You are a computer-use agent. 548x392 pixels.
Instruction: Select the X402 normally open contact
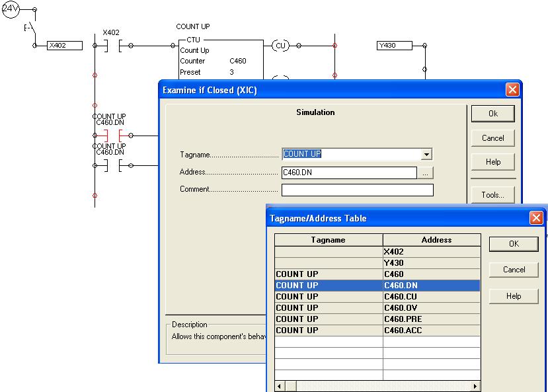[x=113, y=46]
